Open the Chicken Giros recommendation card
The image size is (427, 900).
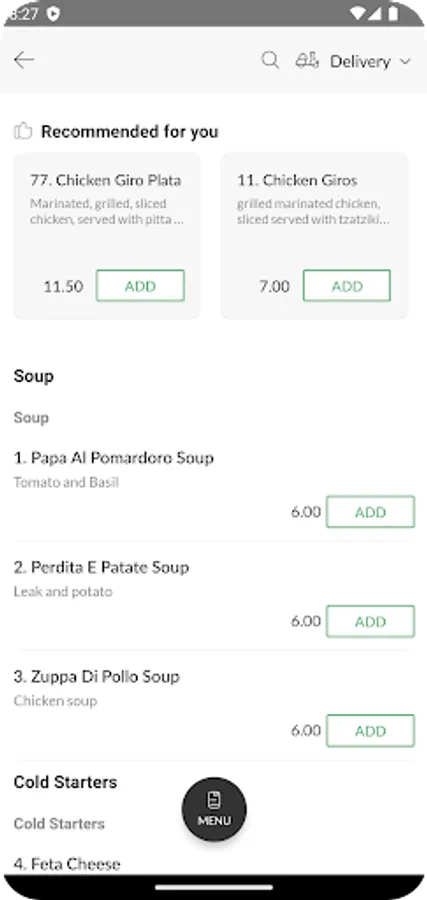click(315, 236)
